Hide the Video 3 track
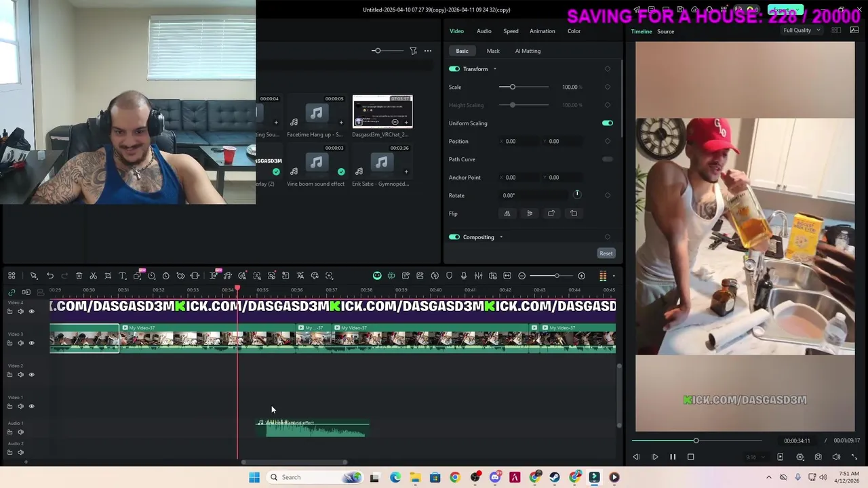Screen dimensions: 868x488 pyautogui.click(x=31, y=343)
